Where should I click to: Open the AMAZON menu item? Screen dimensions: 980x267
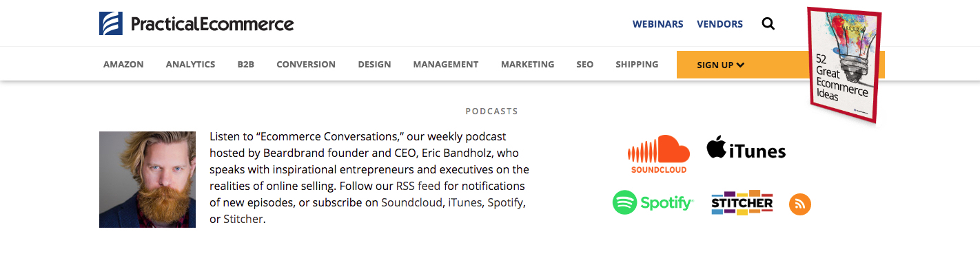[x=123, y=65]
